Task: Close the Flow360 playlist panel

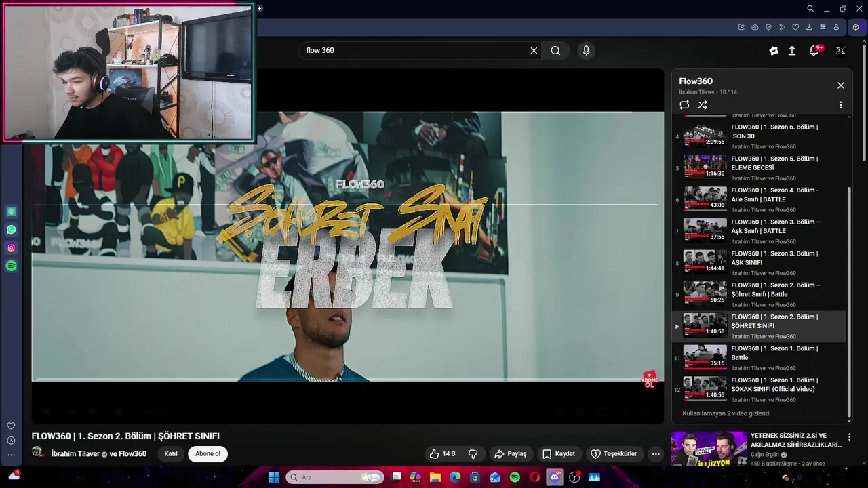Action: tap(841, 85)
